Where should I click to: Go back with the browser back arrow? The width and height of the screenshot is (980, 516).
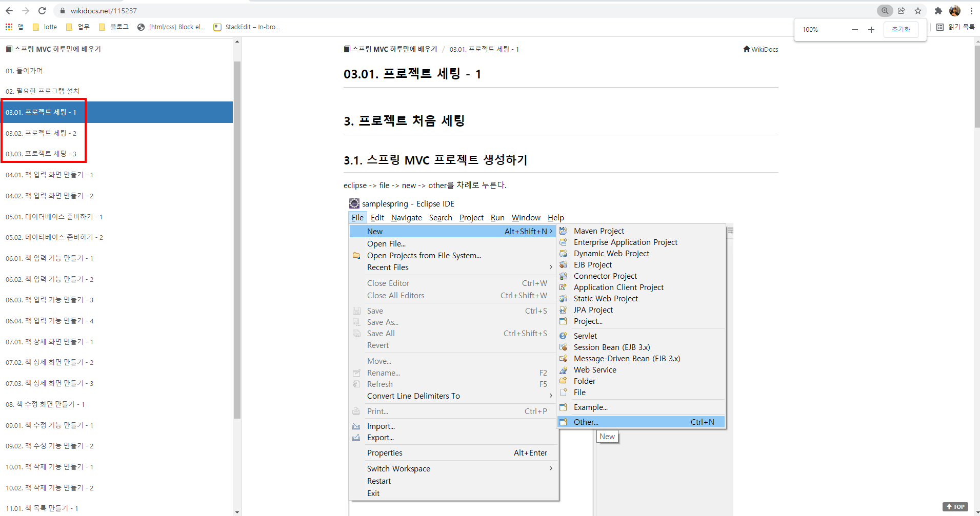coord(9,11)
